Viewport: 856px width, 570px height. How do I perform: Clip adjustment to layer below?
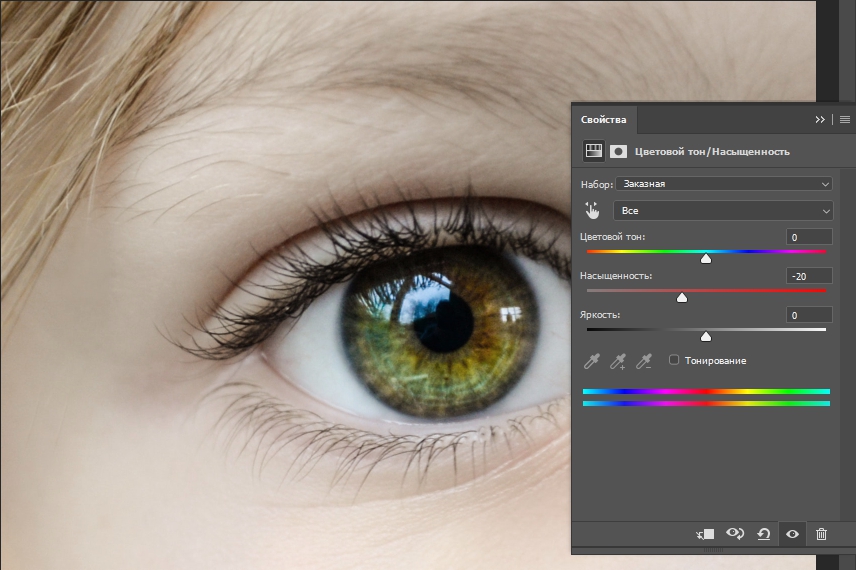point(705,534)
